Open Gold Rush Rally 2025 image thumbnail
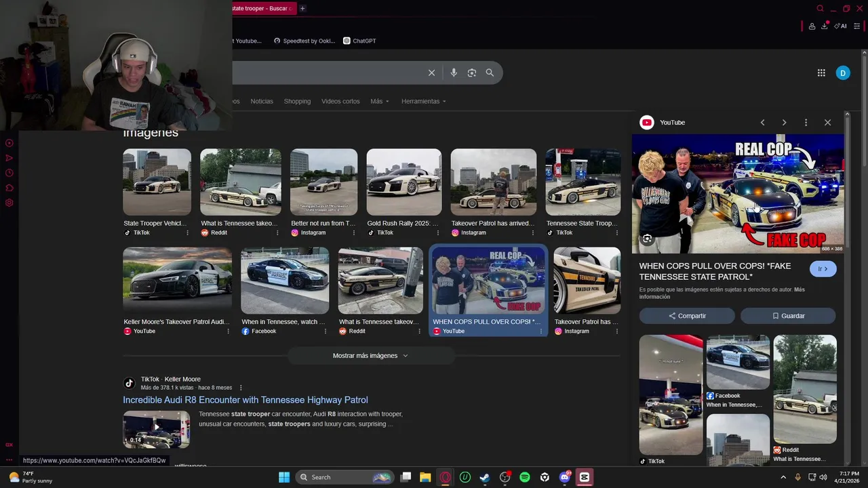 [404, 182]
